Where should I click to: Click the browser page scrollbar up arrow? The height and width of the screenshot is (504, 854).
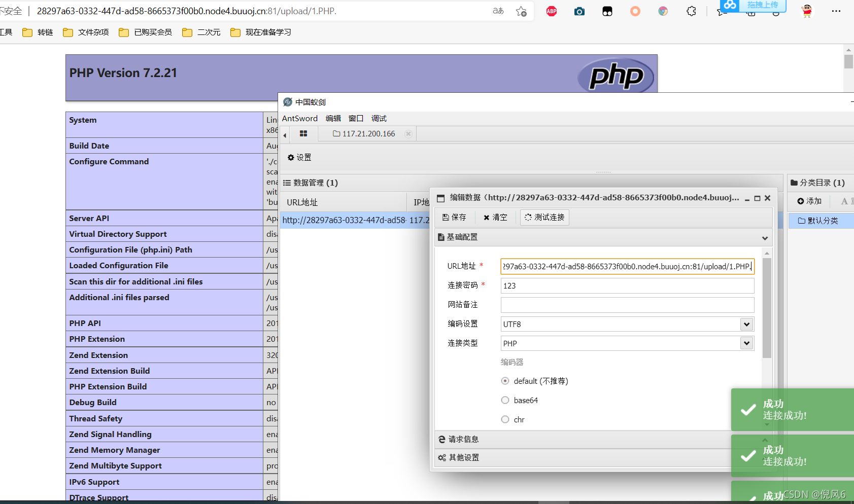point(848,50)
